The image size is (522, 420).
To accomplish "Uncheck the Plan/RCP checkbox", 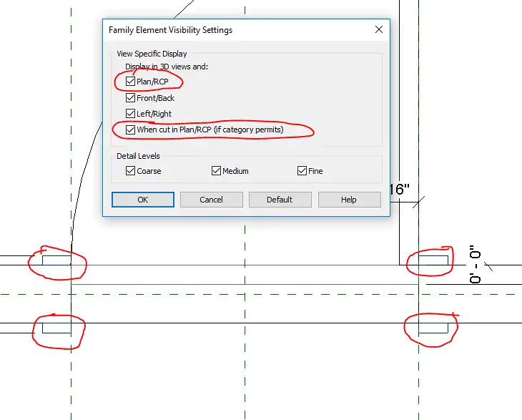I will tap(130, 82).
